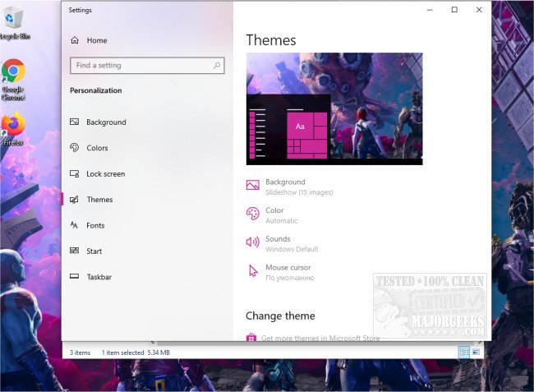Click the search magnifier icon

point(217,65)
